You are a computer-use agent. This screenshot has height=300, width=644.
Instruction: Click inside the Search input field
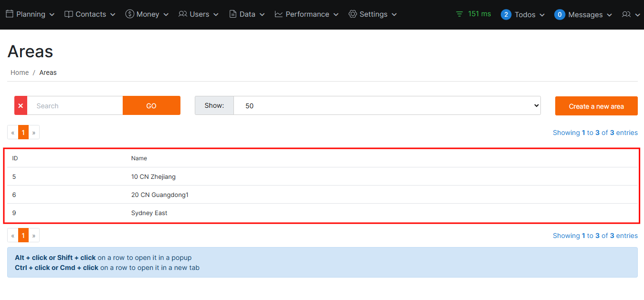click(x=75, y=106)
